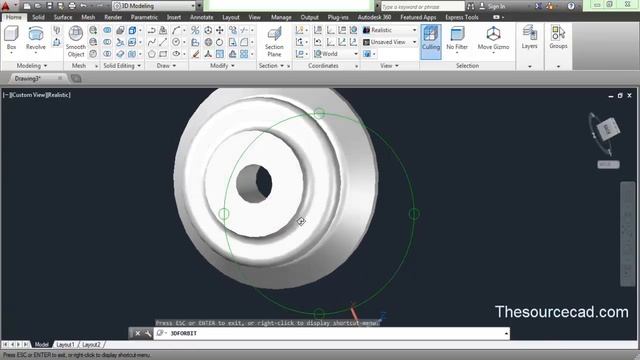Click the Solid Union icon
The image size is (640, 360).
point(107,30)
